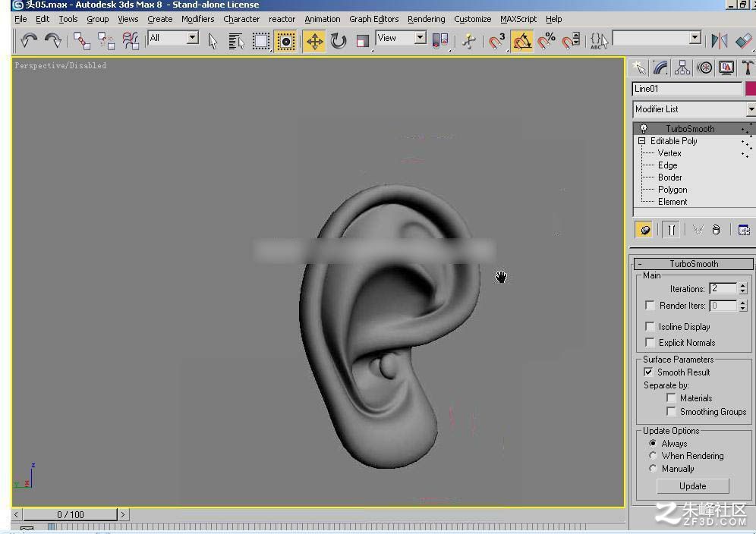Toggle the Percent Snap icon
756x534 pixels.
[547, 40]
